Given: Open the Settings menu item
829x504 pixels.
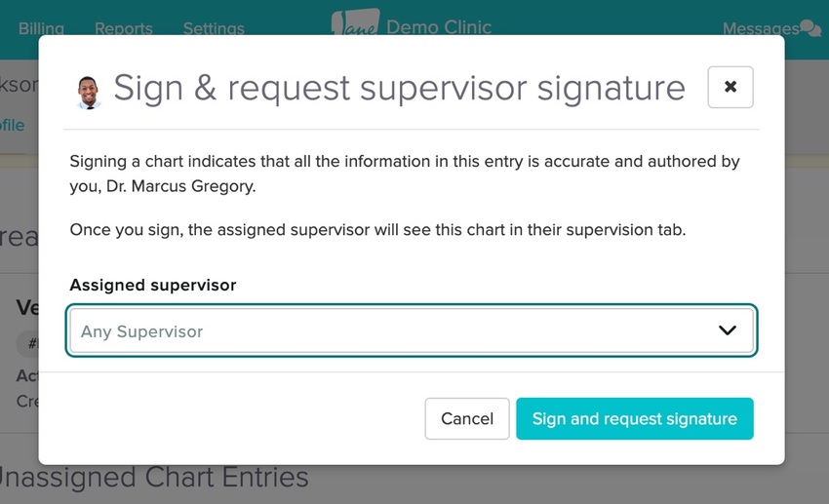Looking at the screenshot, I should point(214,28).
